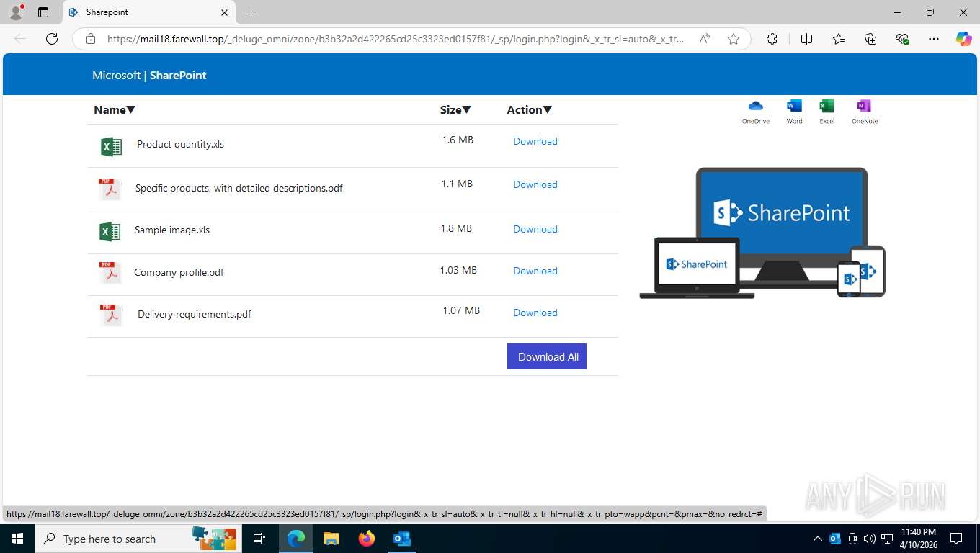The width and height of the screenshot is (980, 553).
Task: Download Company profile.pdf
Action: click(535, 271)
